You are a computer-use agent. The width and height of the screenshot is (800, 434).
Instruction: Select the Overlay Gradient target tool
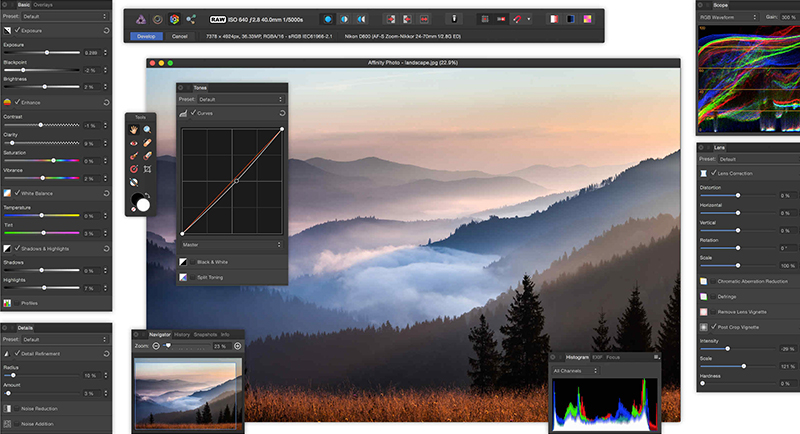click(x=134, y=169)
